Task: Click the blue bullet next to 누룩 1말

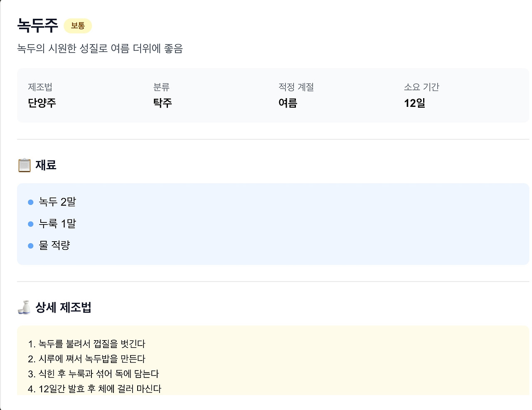Action: (30, 224)
